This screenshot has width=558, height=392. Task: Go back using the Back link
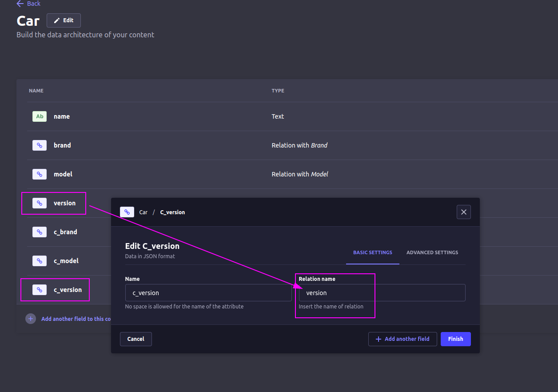pos(28,4)
